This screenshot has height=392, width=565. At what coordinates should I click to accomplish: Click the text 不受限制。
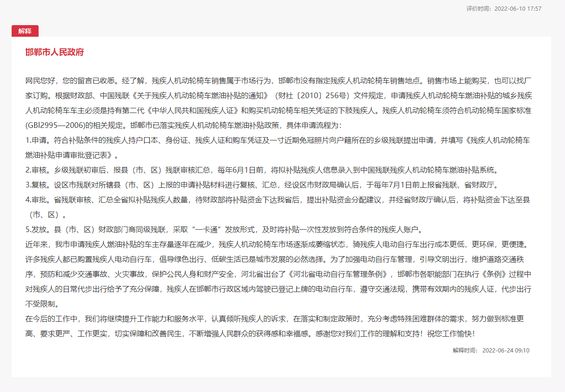42,304
